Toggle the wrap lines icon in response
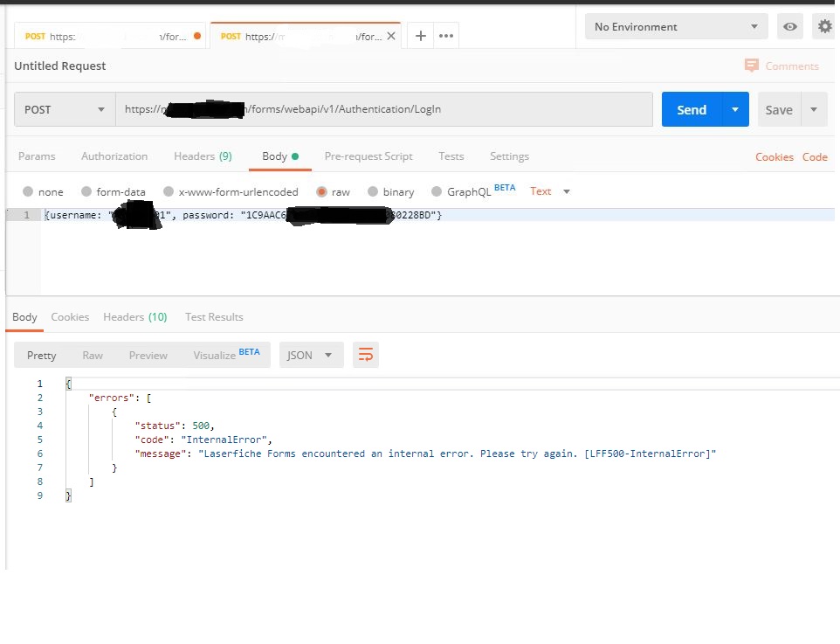840x644 pixels. coord(366,355)
